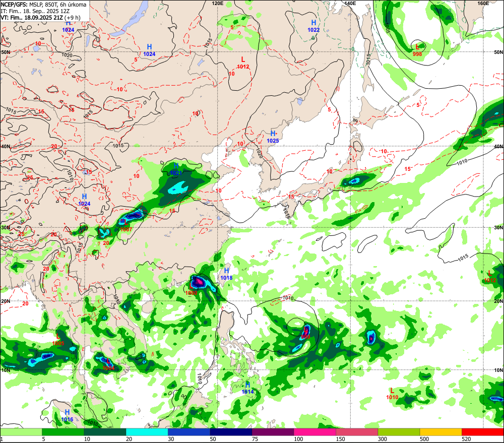Click the H 1021 high pressure label
Screen dimensions: 504x443
tap(176, 169)
